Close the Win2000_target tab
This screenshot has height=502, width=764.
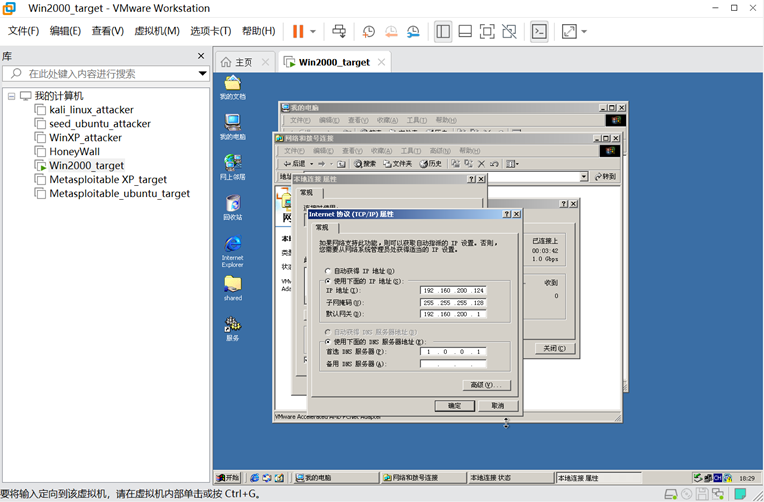point(382,62)
